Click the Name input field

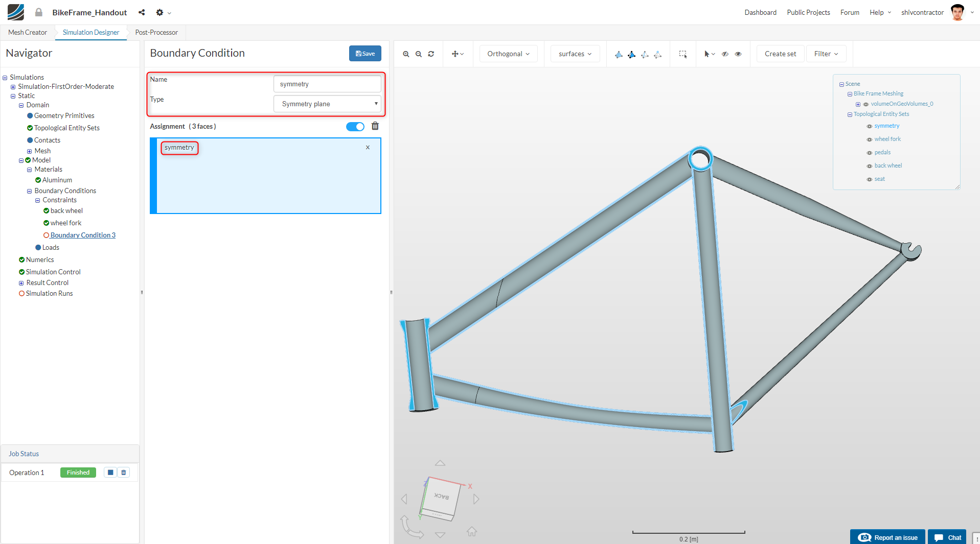[x=327, y=84]
